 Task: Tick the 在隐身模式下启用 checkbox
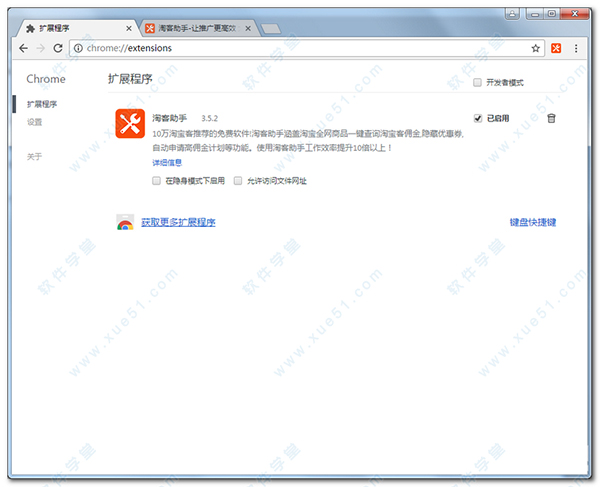pyautogui.click(x=157, y=181)
